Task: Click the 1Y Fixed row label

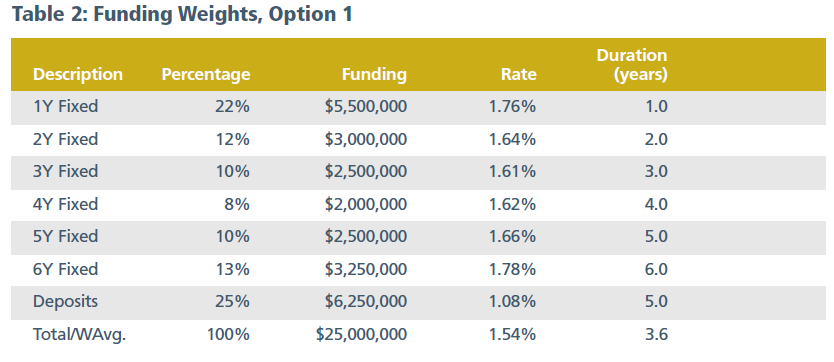Action: tap(65, 107)
